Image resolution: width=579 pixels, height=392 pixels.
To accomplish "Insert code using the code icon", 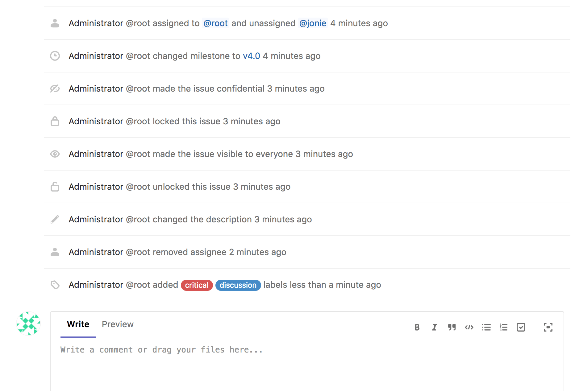I will click(469, 327).
